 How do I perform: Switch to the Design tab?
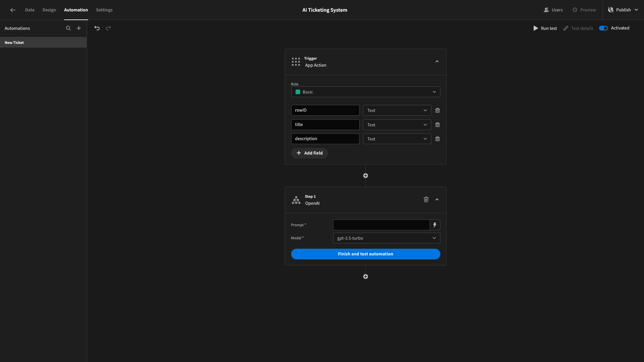pos(49,10)
